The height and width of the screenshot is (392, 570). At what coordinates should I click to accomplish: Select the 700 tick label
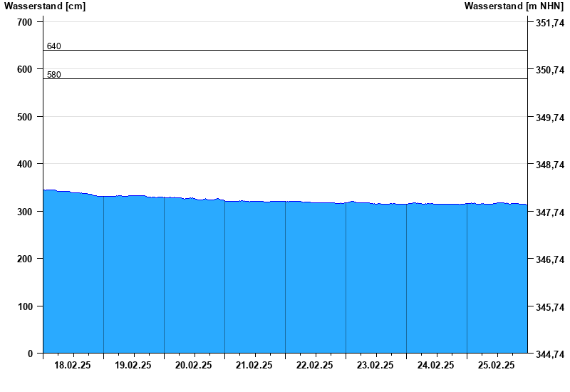coord(25,22)
